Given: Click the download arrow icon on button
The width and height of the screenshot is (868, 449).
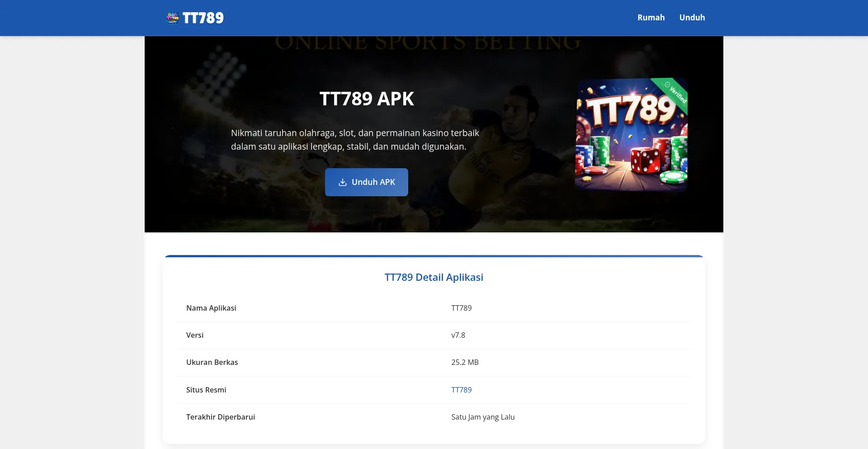Looking at the screenshot, I should [343, 182].
